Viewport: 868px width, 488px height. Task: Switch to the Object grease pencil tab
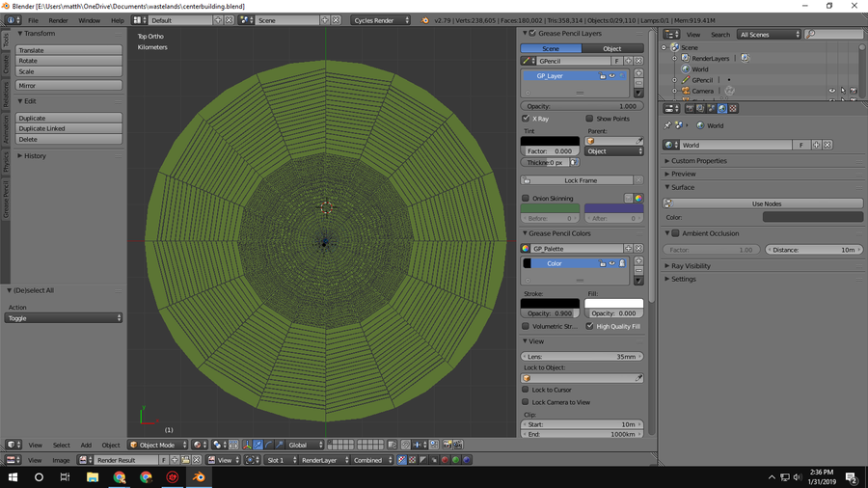click(612, 48)
